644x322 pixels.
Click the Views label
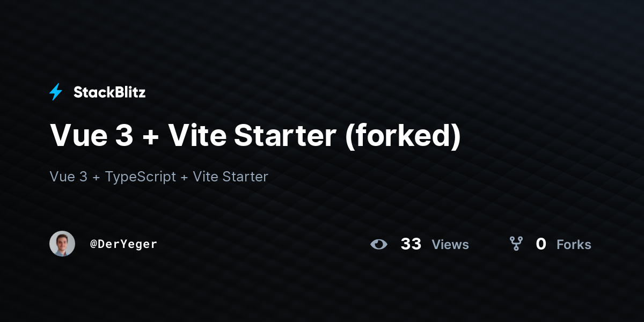450,245
